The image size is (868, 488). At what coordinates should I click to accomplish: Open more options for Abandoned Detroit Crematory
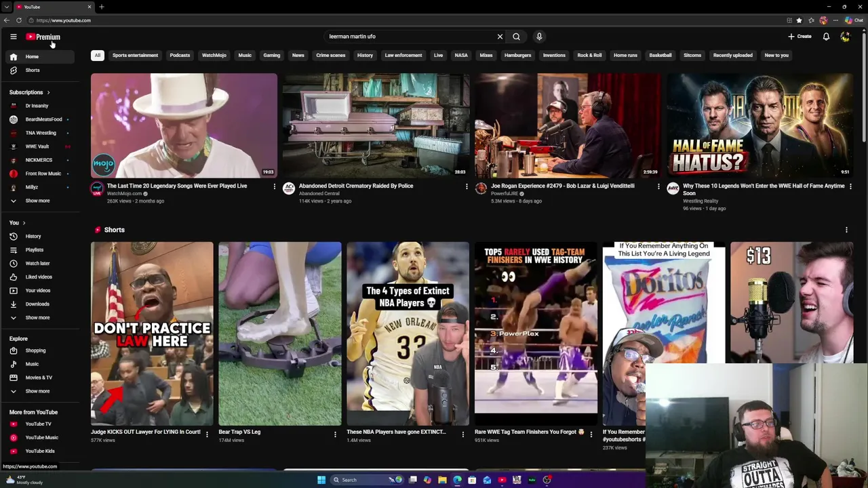point(467,186)
